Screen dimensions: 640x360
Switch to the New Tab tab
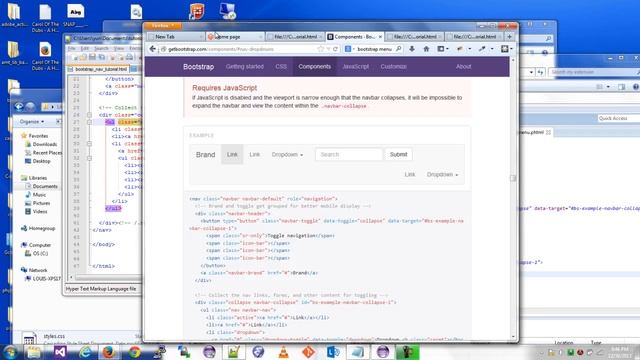tap(175, 37)
